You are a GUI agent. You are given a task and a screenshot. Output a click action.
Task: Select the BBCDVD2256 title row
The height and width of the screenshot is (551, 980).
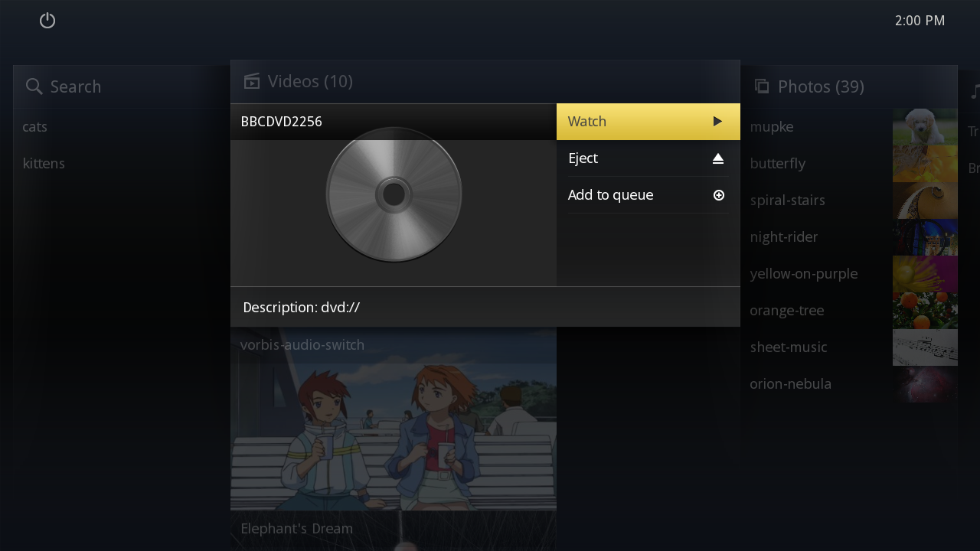pyautogui.click(x=394, y=122)
